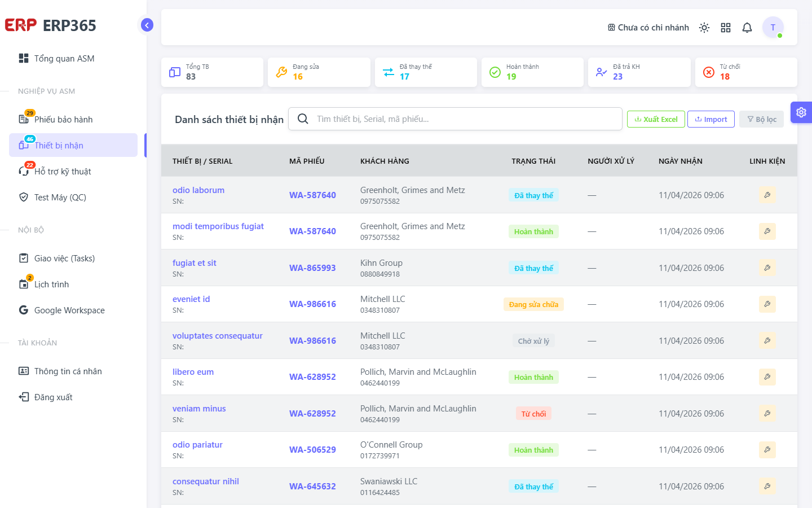Click the Import button
Viewport: 812px width, 508px height.
[711, 119]
